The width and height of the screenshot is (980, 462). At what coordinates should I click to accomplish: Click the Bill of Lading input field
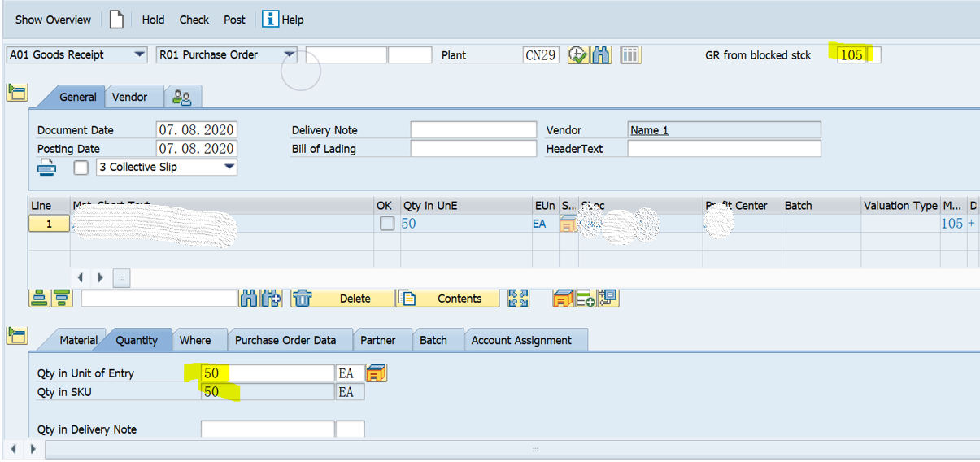(x=473, y=149)
